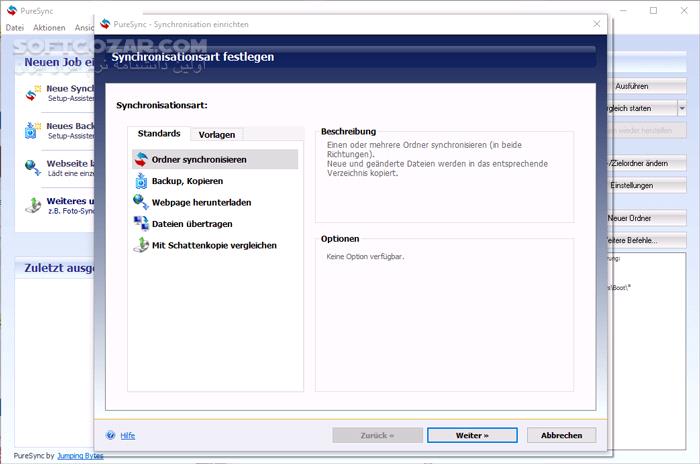The image size is (700, 464).
Task: Click the Neuer Ordner button
Action: tap(647, 218)
